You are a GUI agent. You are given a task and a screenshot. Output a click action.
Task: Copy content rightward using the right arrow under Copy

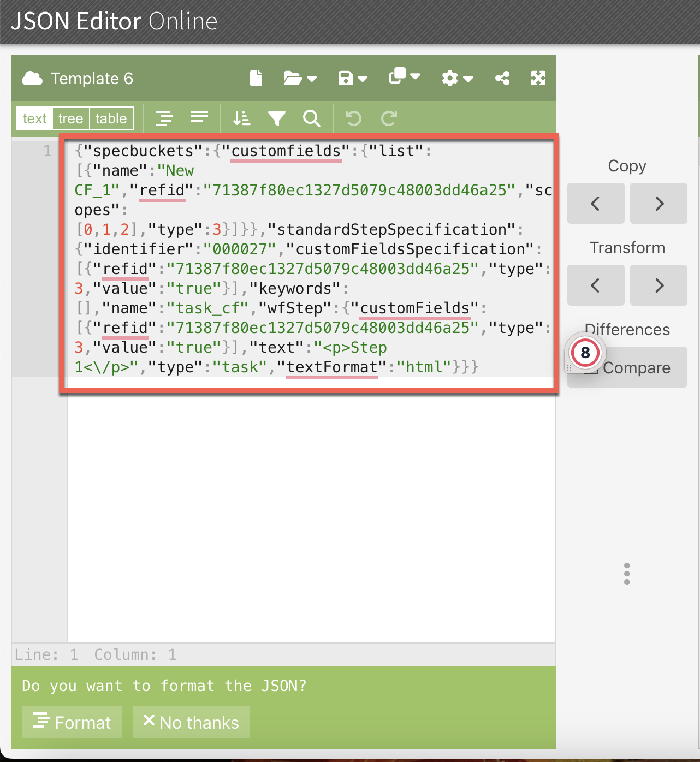659,204
